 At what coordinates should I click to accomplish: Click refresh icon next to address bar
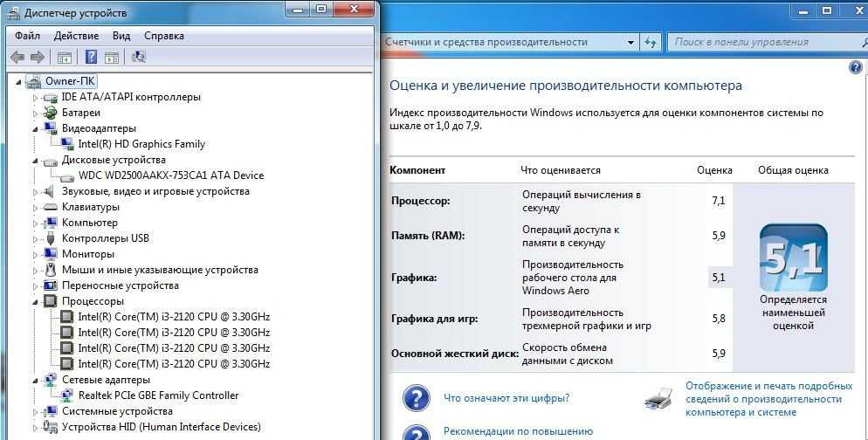(x=651, y=42)
